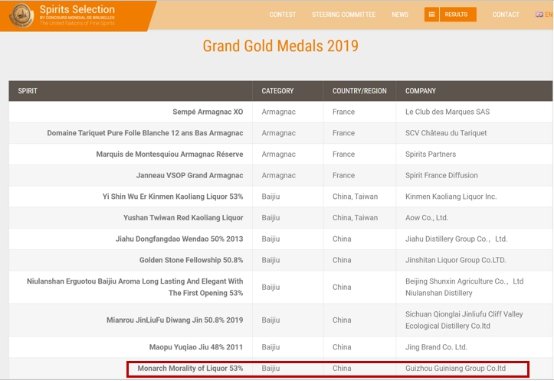Click Jinshitan Liquor Group Co.LTD.

455,260
